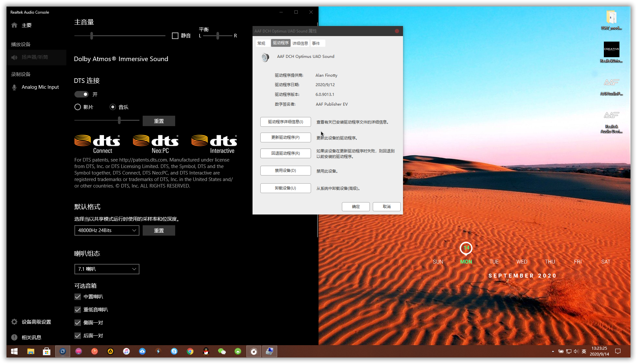Click the DTS Neo:PC logo
The image size is (637, 364).
[x=156, y=144]
